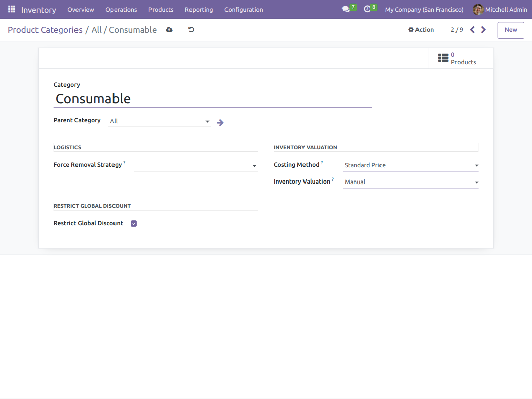Open the apps grid menu
Image resolution: width=532 pixels, height=399 pixels.
tap(11, 9)
